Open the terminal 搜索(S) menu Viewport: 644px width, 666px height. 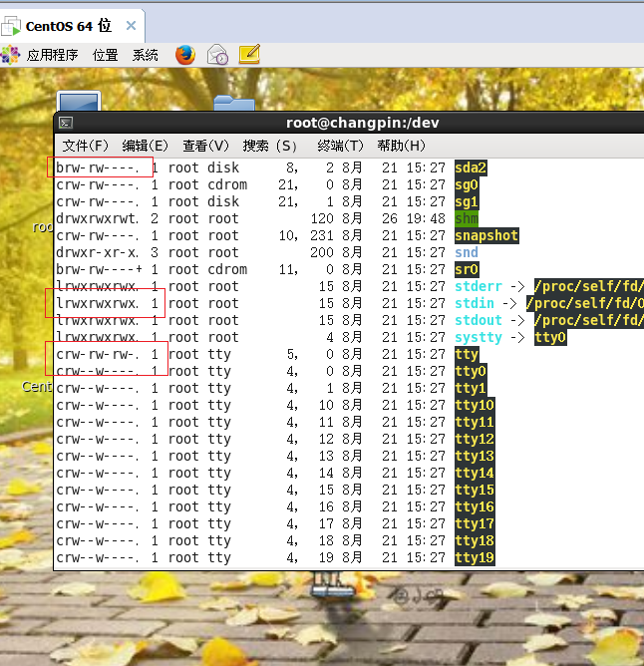click(270, 146)
